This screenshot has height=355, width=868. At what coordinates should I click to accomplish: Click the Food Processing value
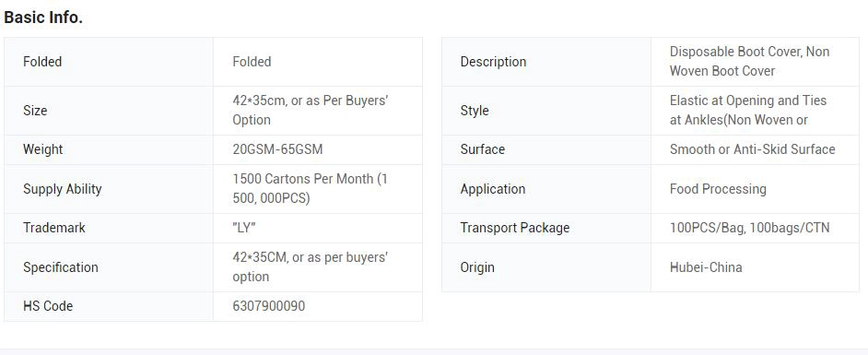(x=718, y=189)
